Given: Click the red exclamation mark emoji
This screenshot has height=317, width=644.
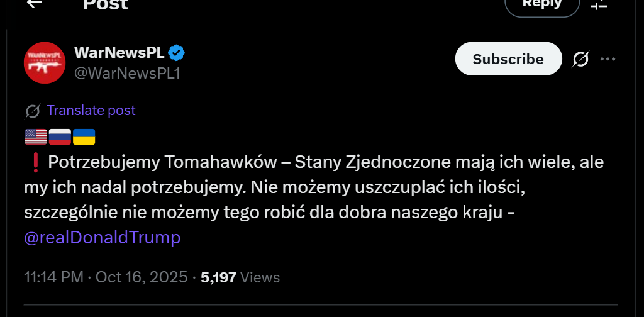Looking at the screenshot, I should [x=35, y=162].
